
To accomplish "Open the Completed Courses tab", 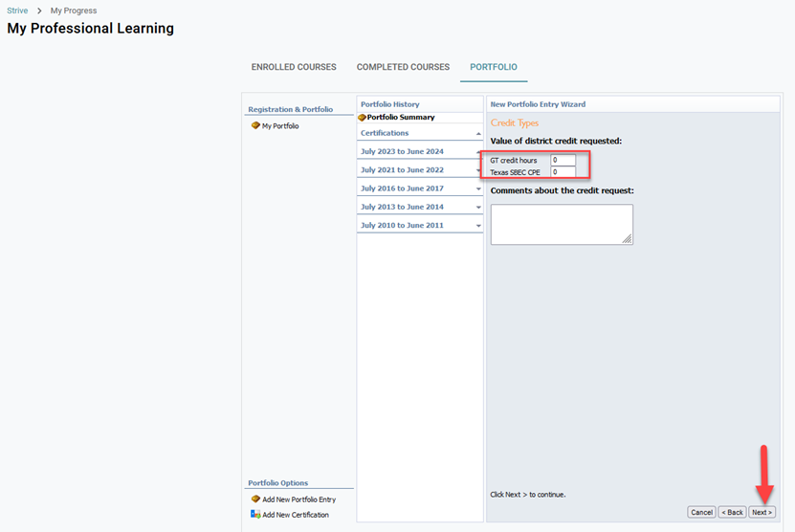I will (403, 67).
